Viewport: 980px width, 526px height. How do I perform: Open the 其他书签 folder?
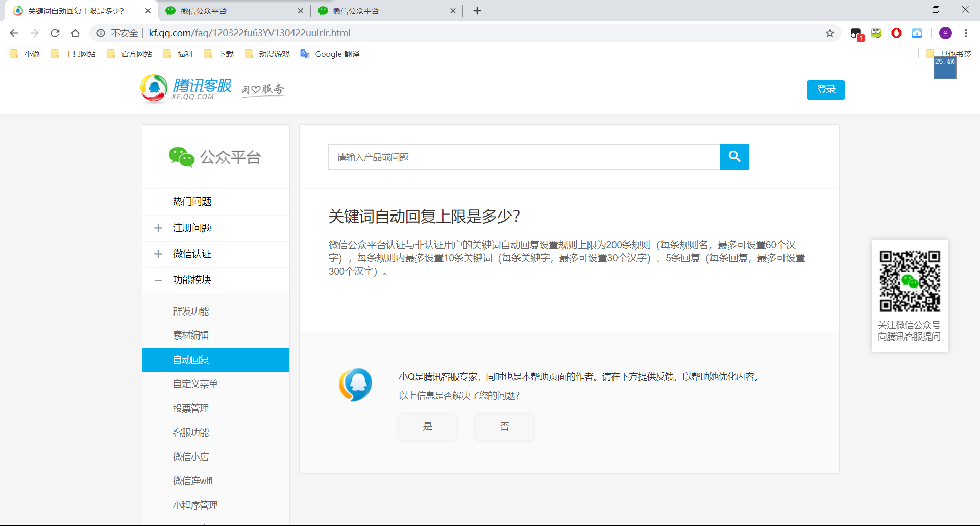coord(949,54)
